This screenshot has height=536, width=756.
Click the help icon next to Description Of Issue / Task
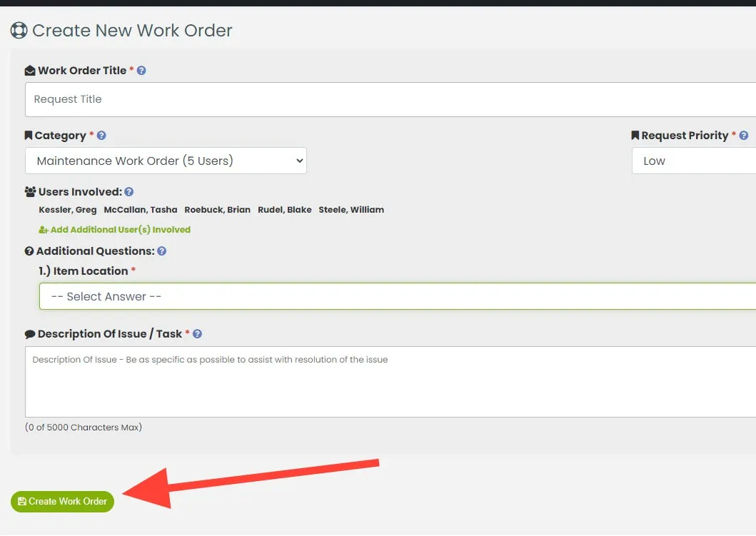pos(197,334)
